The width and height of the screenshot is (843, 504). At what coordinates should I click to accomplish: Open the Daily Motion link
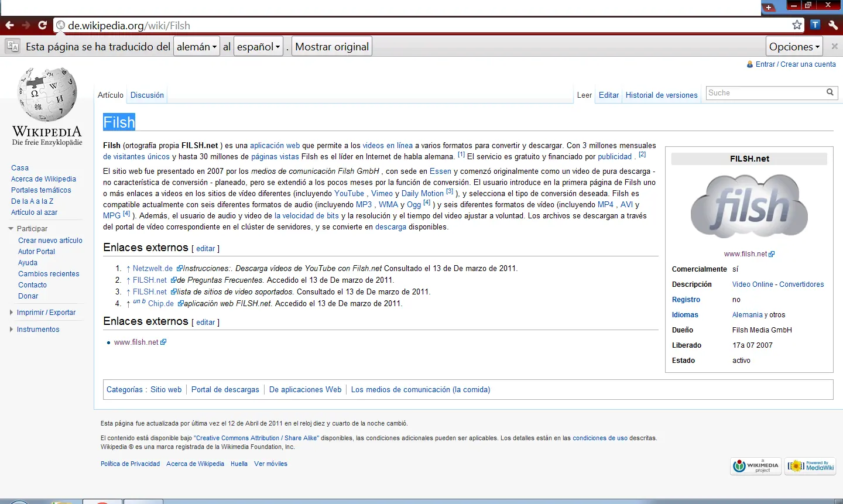tap(423, 194)
